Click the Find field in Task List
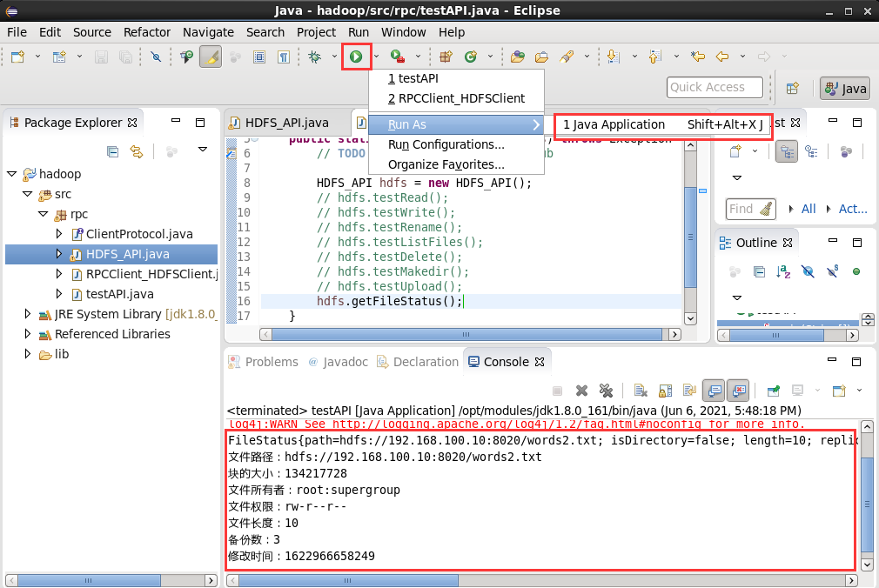 tap(750, 209)
